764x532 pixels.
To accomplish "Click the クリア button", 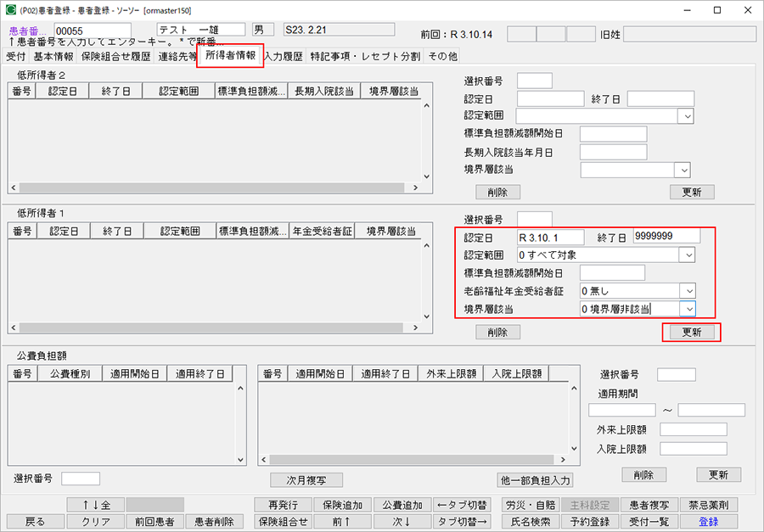I will 96,521.
